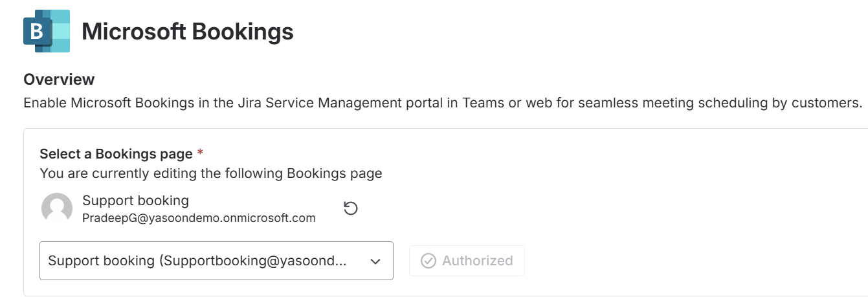
Task: Click the red required asterisk
Action: pyautogui.click(x=200, y=153)
